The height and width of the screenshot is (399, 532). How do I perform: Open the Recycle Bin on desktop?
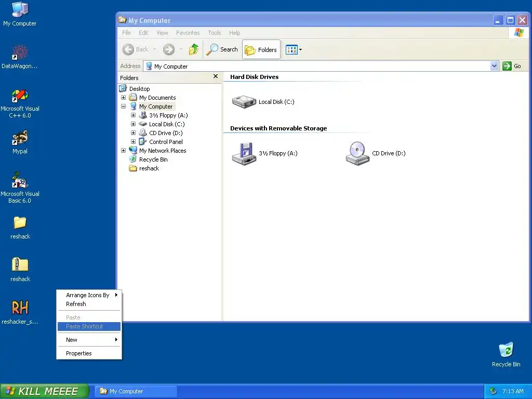click(x=506, y=355)
